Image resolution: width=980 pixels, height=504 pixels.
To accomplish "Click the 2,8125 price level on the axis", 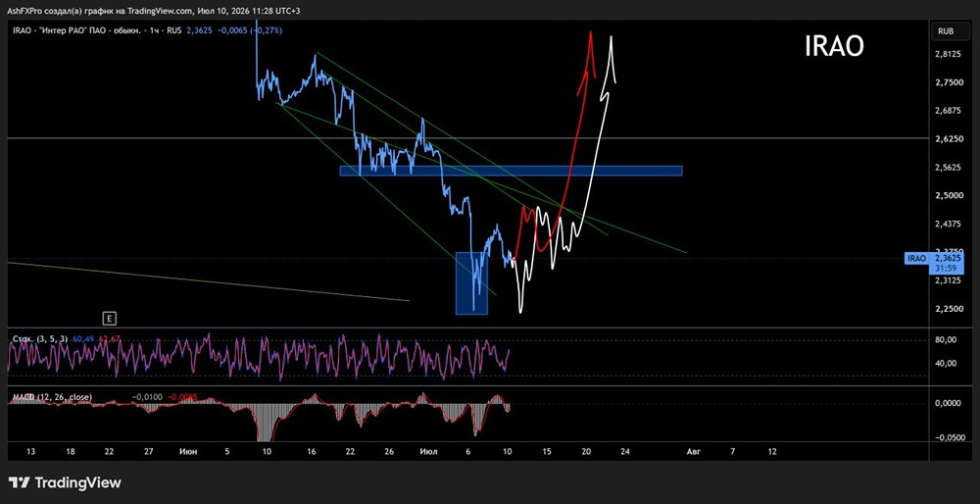I will click(949, 54).
